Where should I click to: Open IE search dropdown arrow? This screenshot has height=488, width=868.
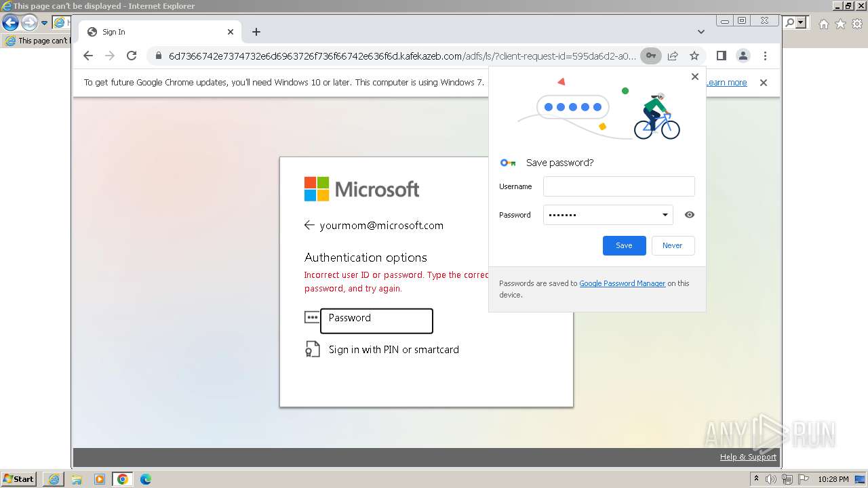[x=802, y=22]
